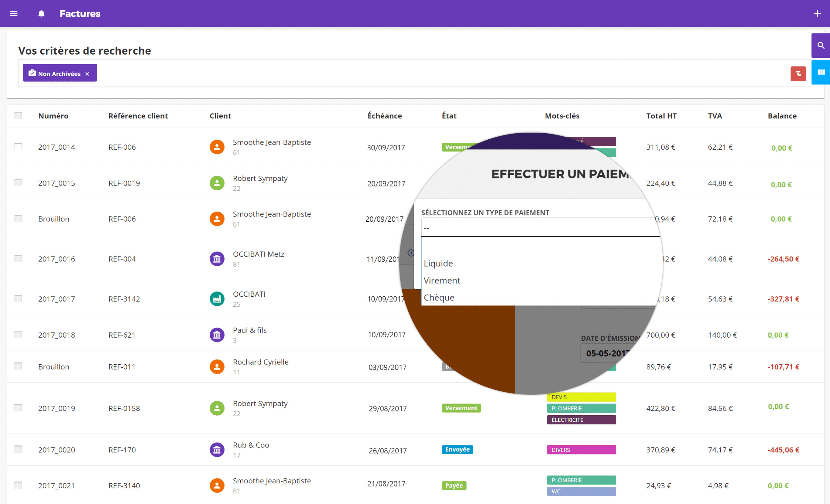The width and height of the screenshot is (830, 504).
Task: Click the Non Archivées filter tag
Action: (60, 73)
